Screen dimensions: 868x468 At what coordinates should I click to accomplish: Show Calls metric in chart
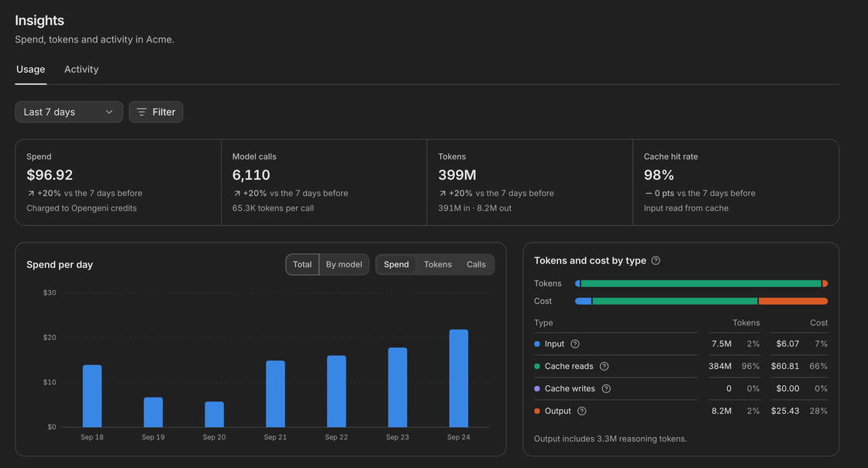pyautogui.click(x=476, y=264)
